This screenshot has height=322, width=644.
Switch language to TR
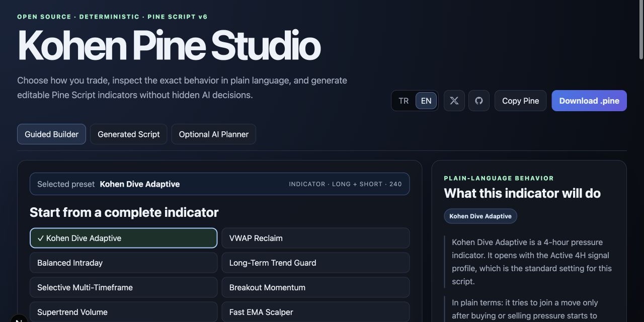404,101
